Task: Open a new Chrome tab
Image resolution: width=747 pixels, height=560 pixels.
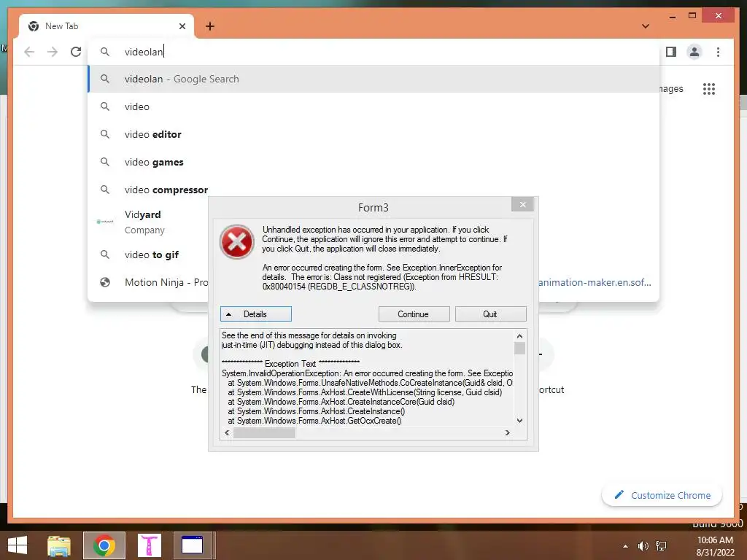Action: pyautogui.click(x=210, y=26)
